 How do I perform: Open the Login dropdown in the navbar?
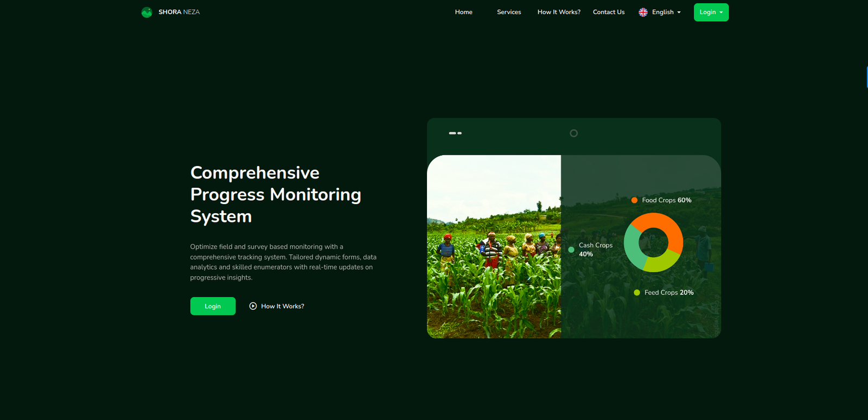pos(711,12)
